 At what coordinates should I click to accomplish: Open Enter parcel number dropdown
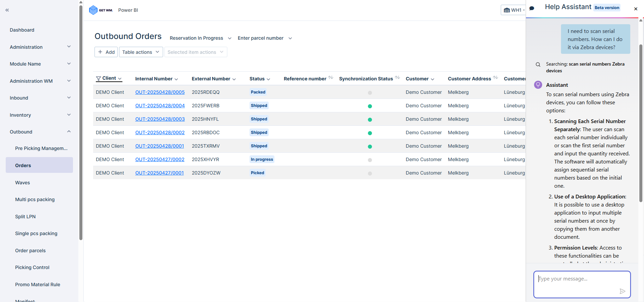[265, 38]
